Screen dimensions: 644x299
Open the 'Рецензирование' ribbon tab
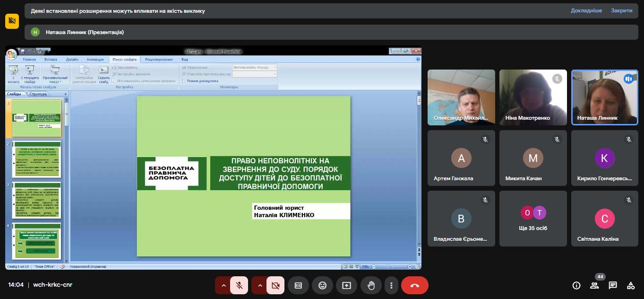coord(159,60)
